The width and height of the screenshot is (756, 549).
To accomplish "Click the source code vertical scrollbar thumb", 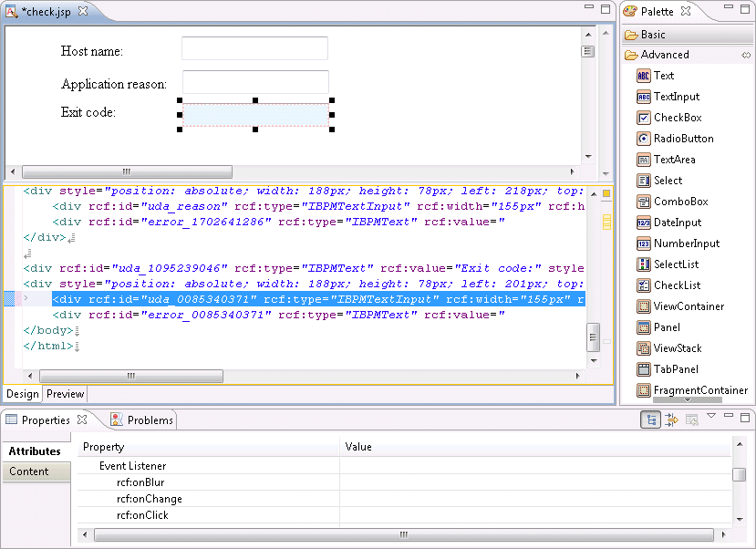I will (x=594, y=337).
